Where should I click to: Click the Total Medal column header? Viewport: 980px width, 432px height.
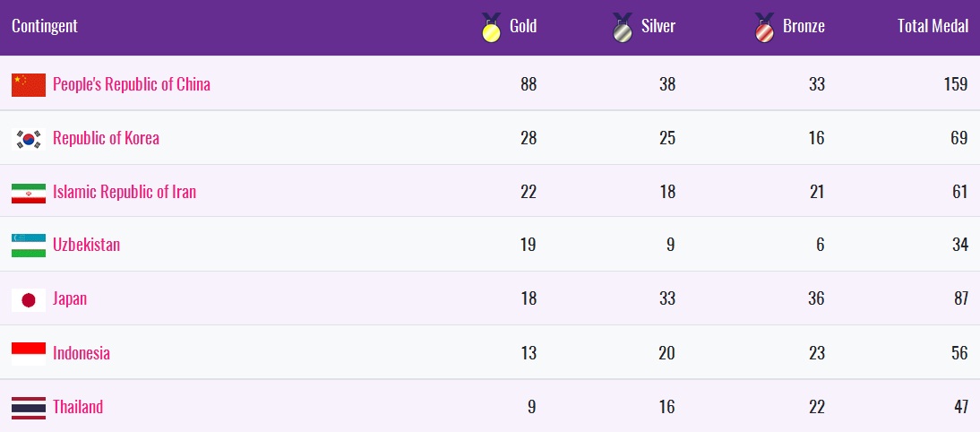pyautogui.click(x=933, y=26)
